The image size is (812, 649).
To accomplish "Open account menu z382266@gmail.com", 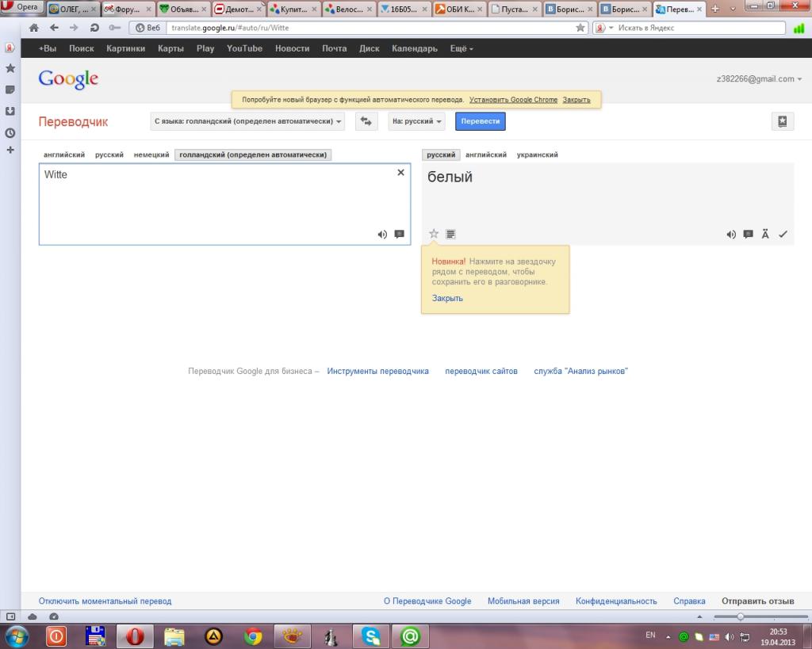I will coord(759,79).
